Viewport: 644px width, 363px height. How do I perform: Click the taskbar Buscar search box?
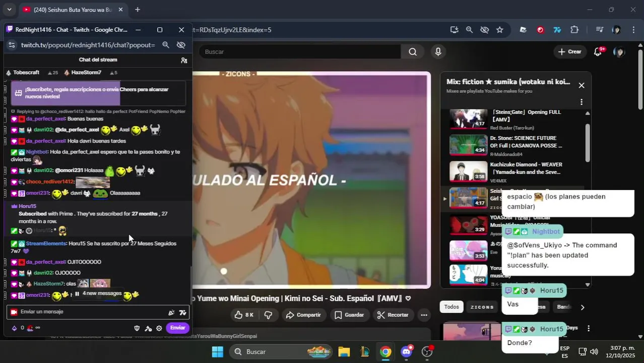tap(281, 352)
